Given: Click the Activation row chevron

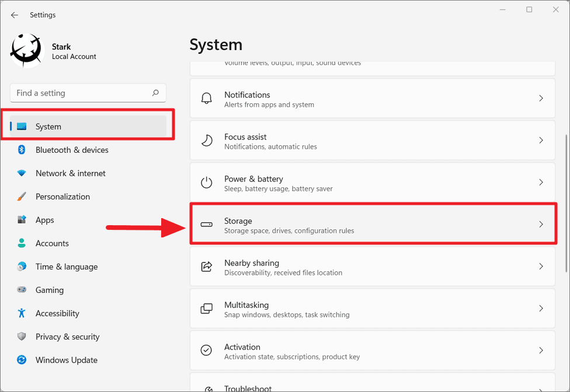Looking at the screenshot, I should (x=541, y=350).
